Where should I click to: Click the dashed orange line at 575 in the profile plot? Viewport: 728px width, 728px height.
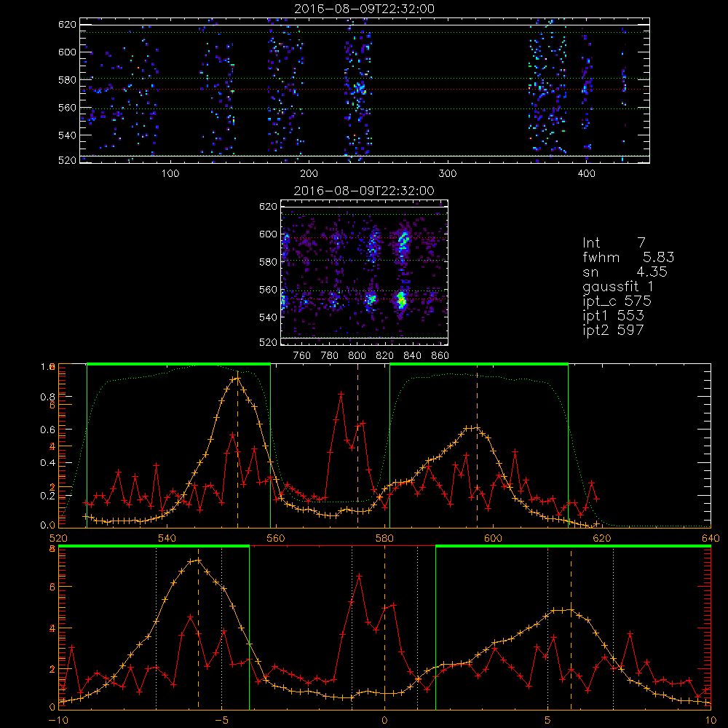pos(357,446)
